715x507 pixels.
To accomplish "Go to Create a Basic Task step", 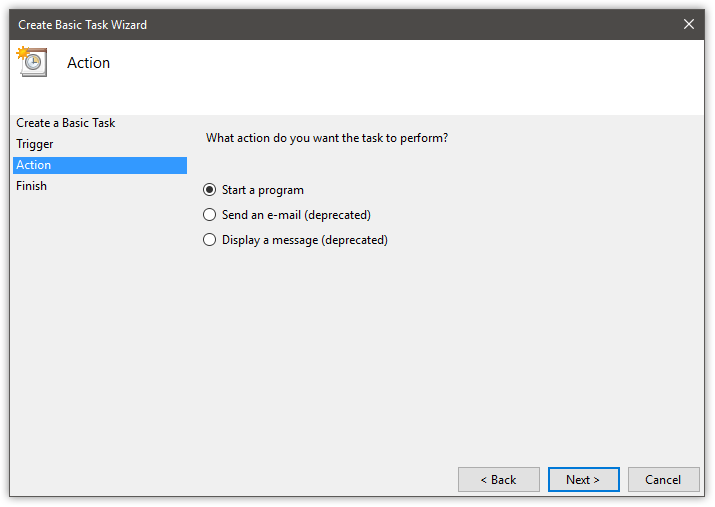I will click(x=66, y=123).
